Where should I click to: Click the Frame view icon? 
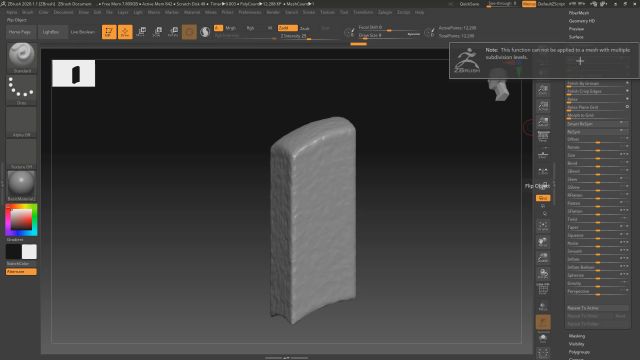[543, 226]
